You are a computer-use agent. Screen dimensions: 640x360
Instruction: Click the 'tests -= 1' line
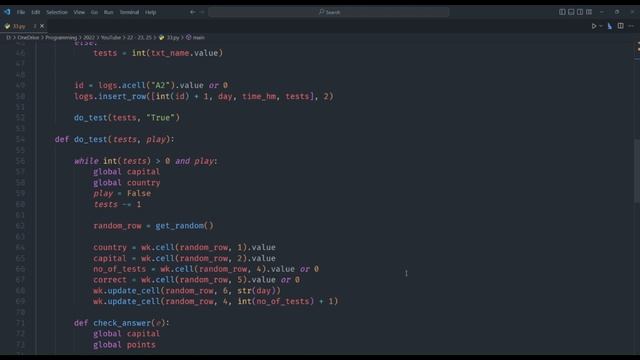[x=117, y=204]
